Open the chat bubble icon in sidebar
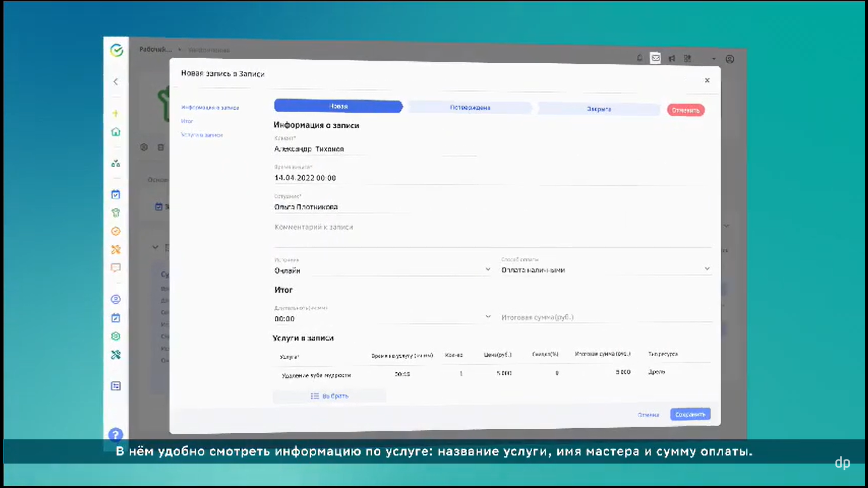This screenshot has width=868, height=488. click(116, 267)
